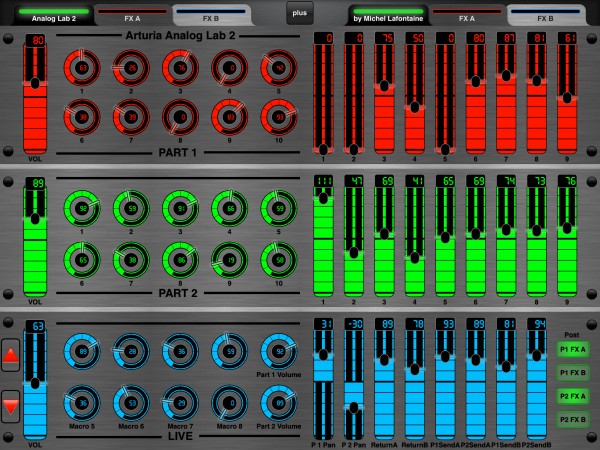Click the ReturnA blue fader
600x450 pixels.
[384, 385]
